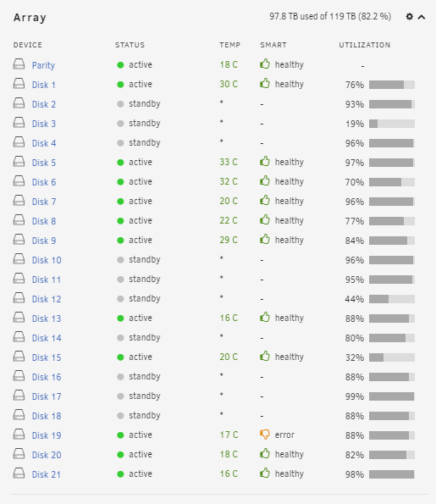
Task: Click the Utilization column header
Action: [x=365, y=45]
